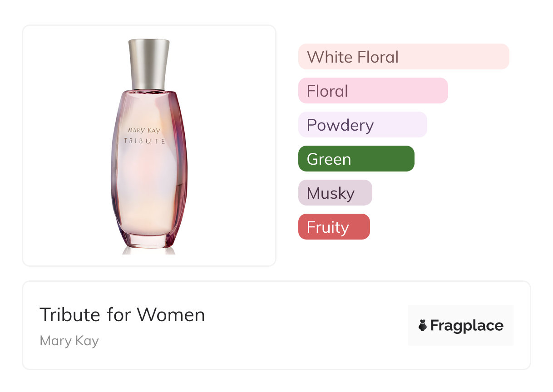Click the silver cap of the perfume bottle
553x392 pixels.
coord(149,64)
